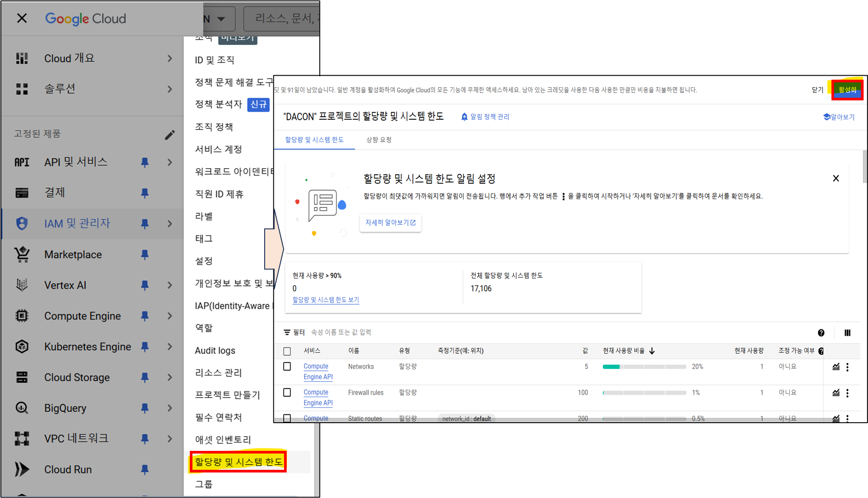Click the Vertex AI pin icon

coord(144,285)
